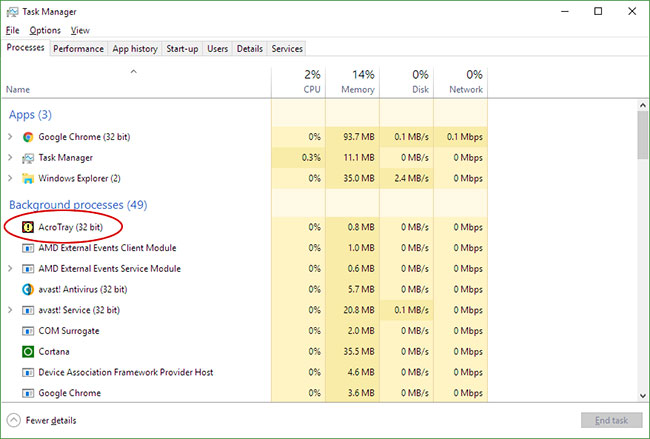Image resolution: width=650 pixels, height=439 pixels.
Task: Switch to the Users tab
Action: [217, 49]
